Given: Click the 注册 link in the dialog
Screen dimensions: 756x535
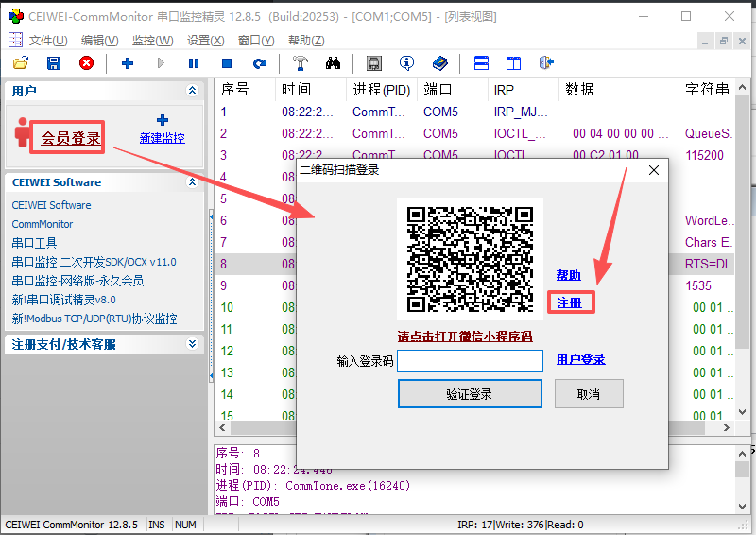Looking at the screenshot, I should click(x=569, y=302).
